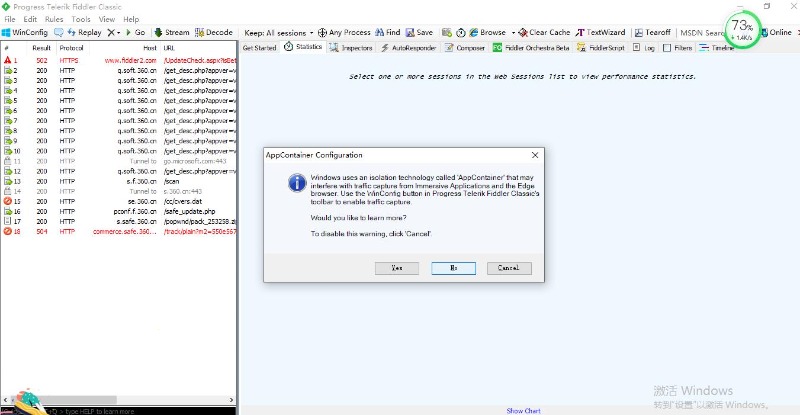This screenshot has width=800, height=415.
Task: Switch to the AutoResponder tab
Action: click(x=409, y=47)
